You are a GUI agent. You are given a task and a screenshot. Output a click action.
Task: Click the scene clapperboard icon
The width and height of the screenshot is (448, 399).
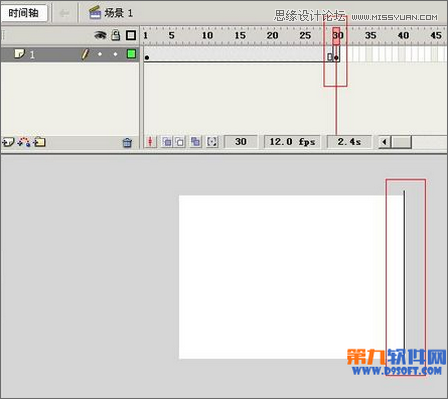[95, 13]
